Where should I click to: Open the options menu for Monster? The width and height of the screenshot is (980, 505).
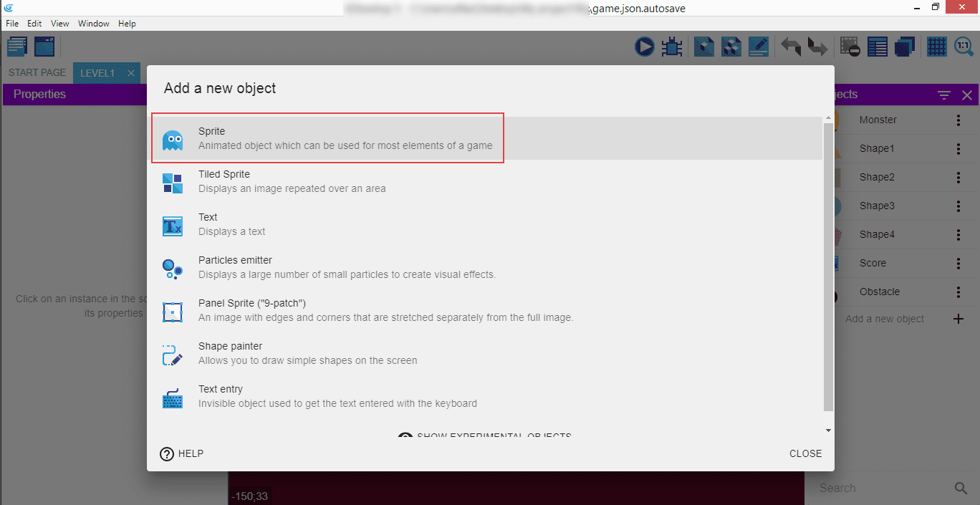[x=959, y=120]
